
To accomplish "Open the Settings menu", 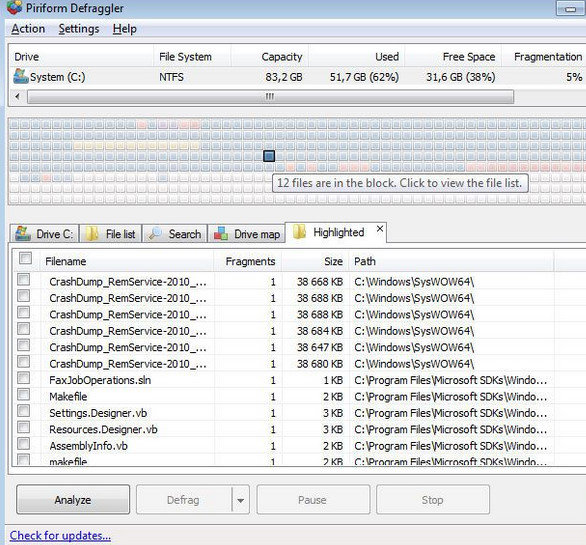I will point(79,29).
